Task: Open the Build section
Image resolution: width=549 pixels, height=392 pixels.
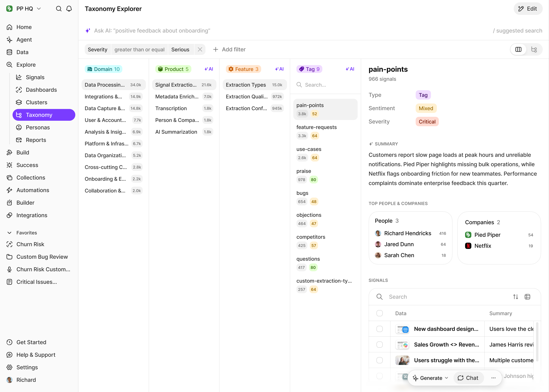Action: (39, 152)
